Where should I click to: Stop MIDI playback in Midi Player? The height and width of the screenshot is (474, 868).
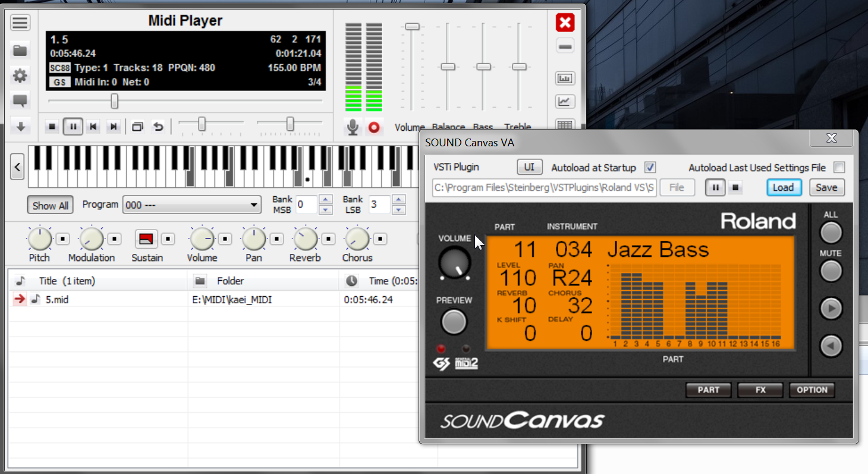(52, 127)
